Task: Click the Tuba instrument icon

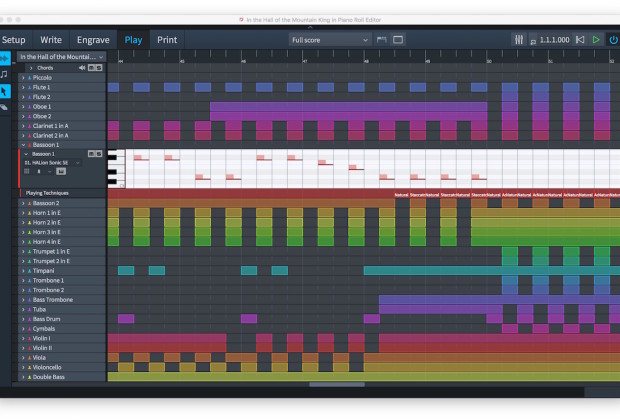Action: 29,310
